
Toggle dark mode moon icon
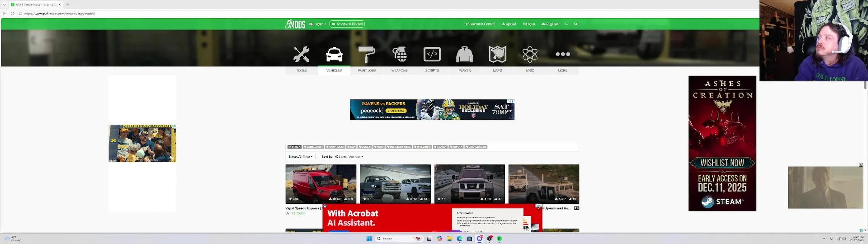point(566,24)
